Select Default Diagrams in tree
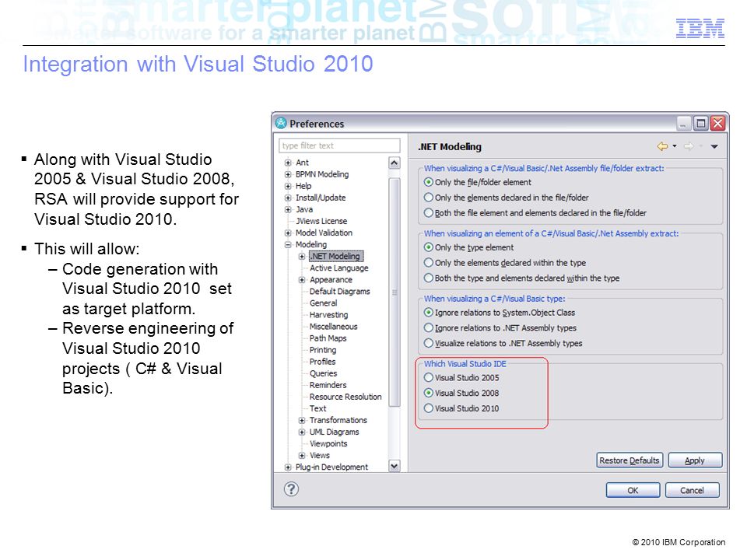Viewport: 747px width, 560px height. click(340, 292)
